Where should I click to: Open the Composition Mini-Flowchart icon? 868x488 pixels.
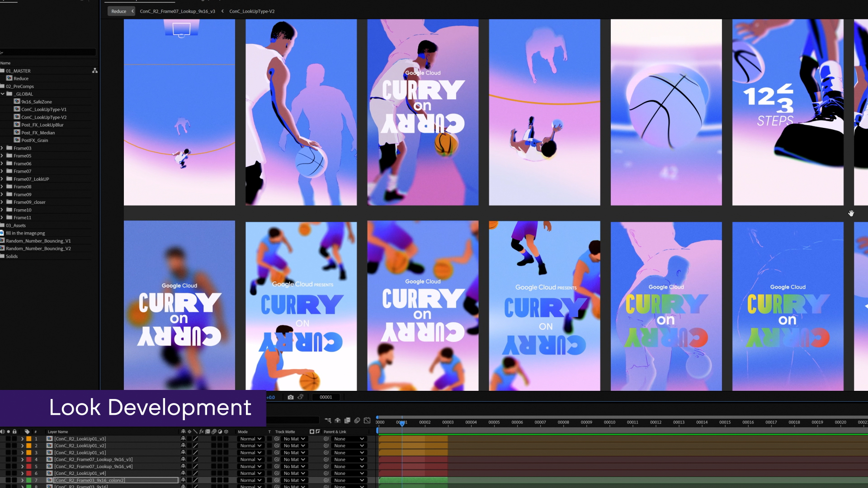pyautogui.click(x=328, y=420)
